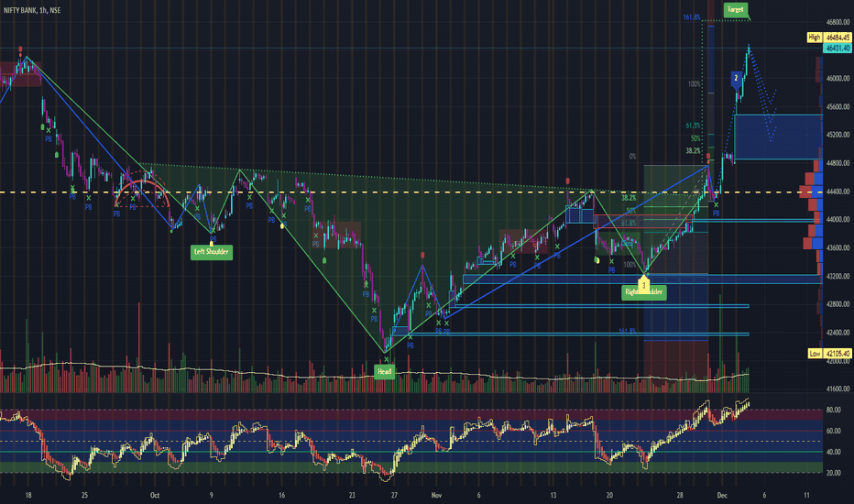The image size is (854, 504).
Task: Click the 44400.00 price axis value
Action: (838, 192)
